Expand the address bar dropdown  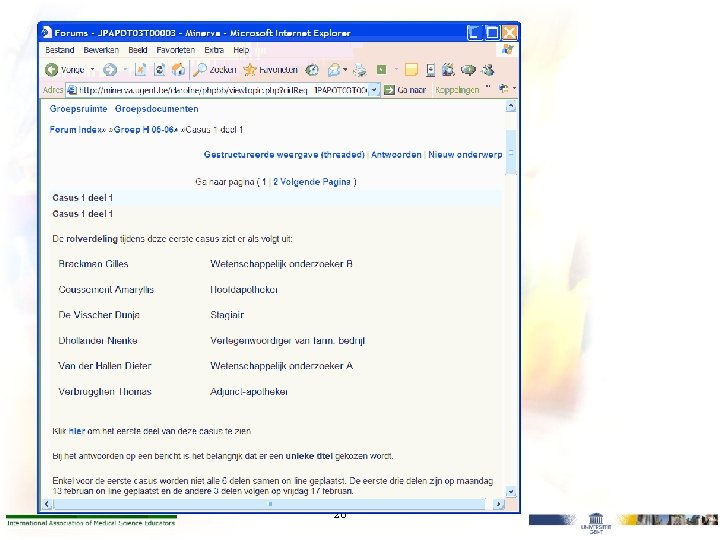point(375,90)
